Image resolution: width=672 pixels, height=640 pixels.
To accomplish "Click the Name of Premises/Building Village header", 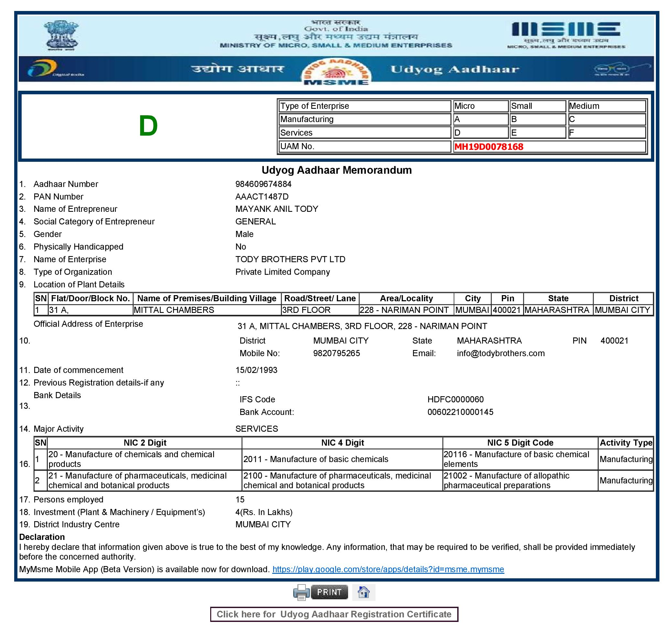I will tap(207, 298).
